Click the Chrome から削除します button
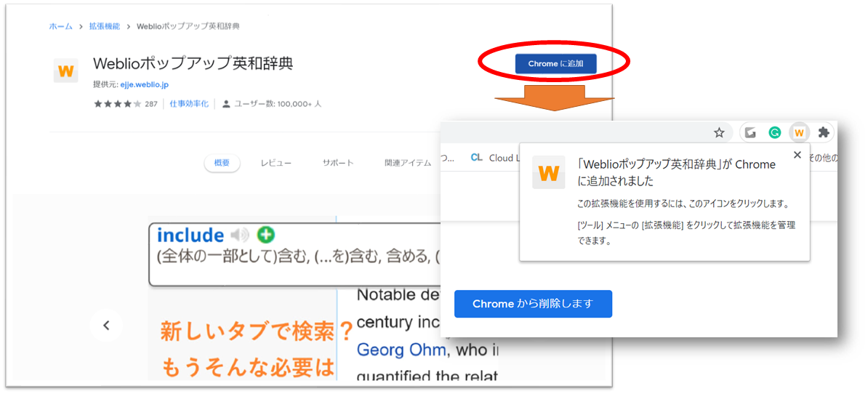Image resolution: width=868 pixels, height=394 pixels. (533, 304)
